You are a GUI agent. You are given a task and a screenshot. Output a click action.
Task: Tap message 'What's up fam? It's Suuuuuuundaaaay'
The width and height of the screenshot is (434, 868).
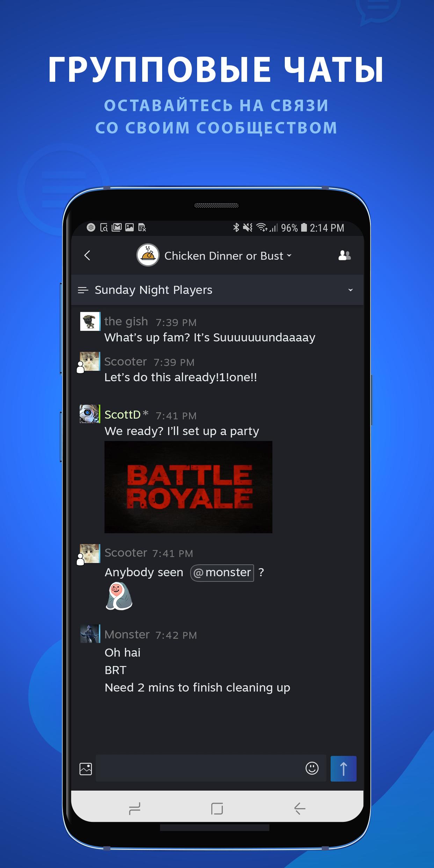210,338
